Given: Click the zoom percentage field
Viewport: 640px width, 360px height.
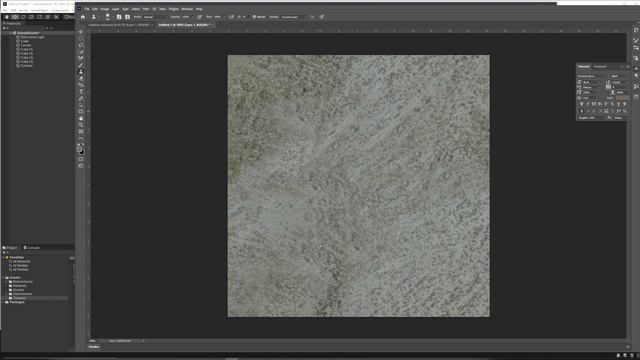Looking at the screenshot, I should [93, 340].
